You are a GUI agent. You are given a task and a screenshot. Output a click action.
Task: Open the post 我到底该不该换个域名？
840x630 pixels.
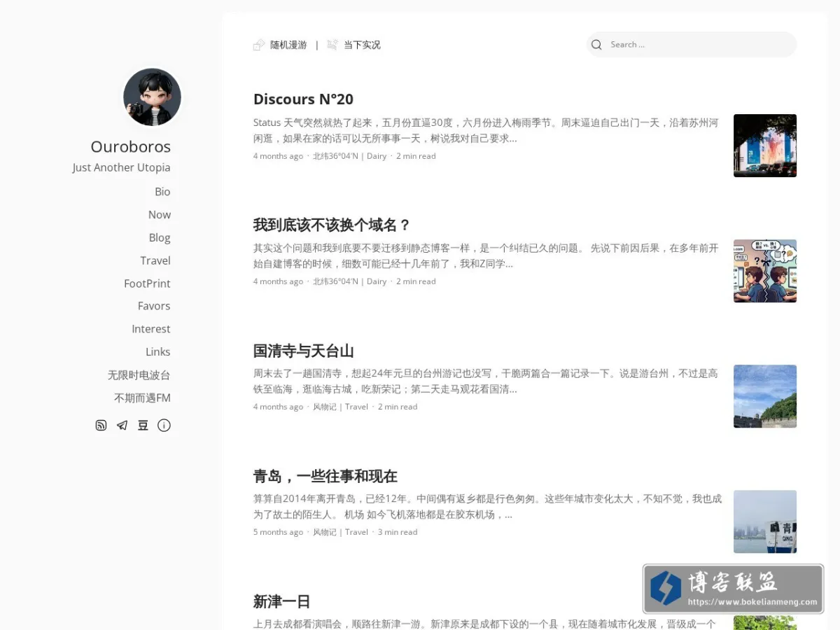tap(332, 225)
